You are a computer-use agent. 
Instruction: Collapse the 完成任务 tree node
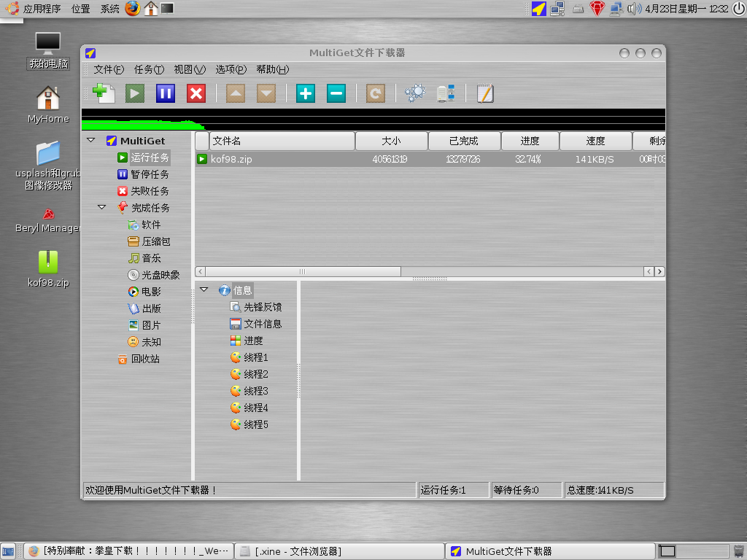tap(102, 207)
